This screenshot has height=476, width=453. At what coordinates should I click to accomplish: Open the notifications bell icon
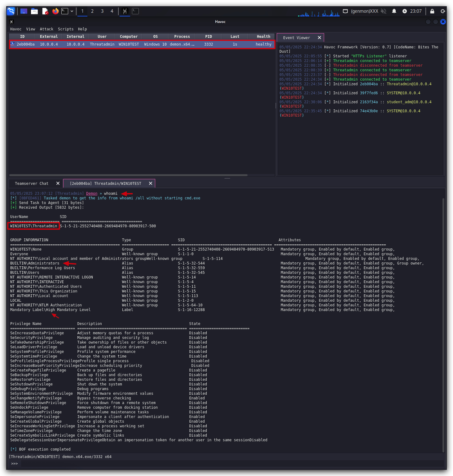[394, 11]
